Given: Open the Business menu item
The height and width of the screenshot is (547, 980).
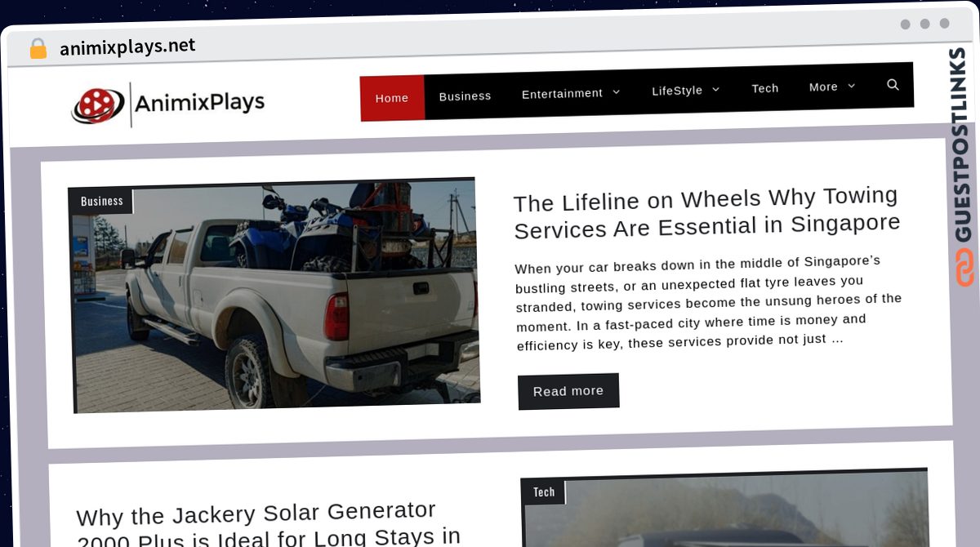Looking at the screenshot, I should (x=465, y=96).
